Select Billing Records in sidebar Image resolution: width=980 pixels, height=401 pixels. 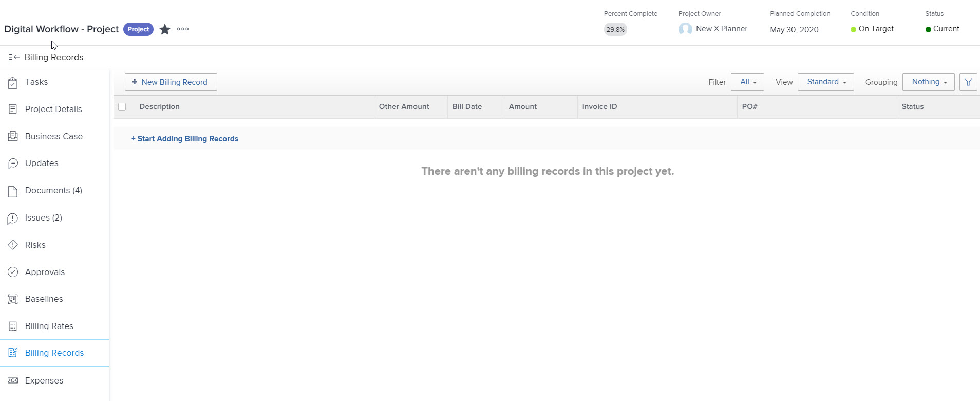tap(54, 353)
